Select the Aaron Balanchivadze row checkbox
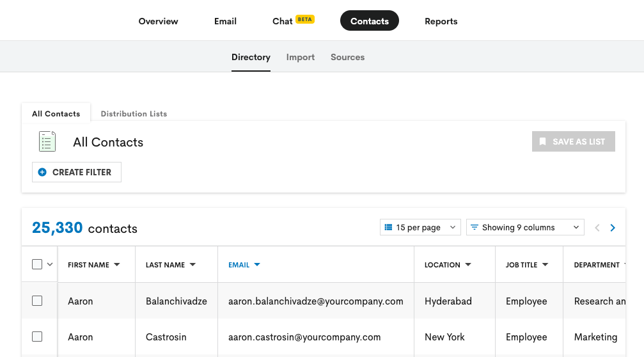 pyautogui.click(x=37, y=301)
